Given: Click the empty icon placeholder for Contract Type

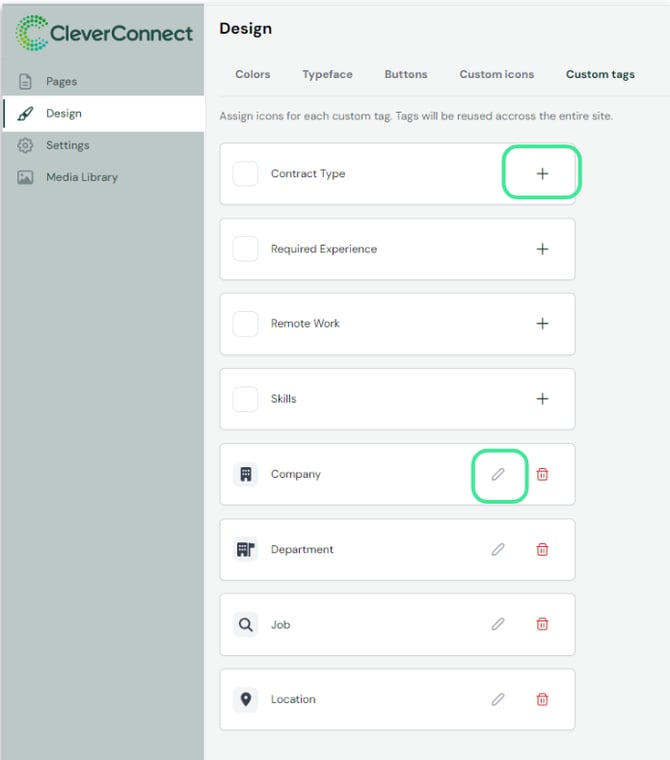Looking at the screenshot, I should click(245, 174).
